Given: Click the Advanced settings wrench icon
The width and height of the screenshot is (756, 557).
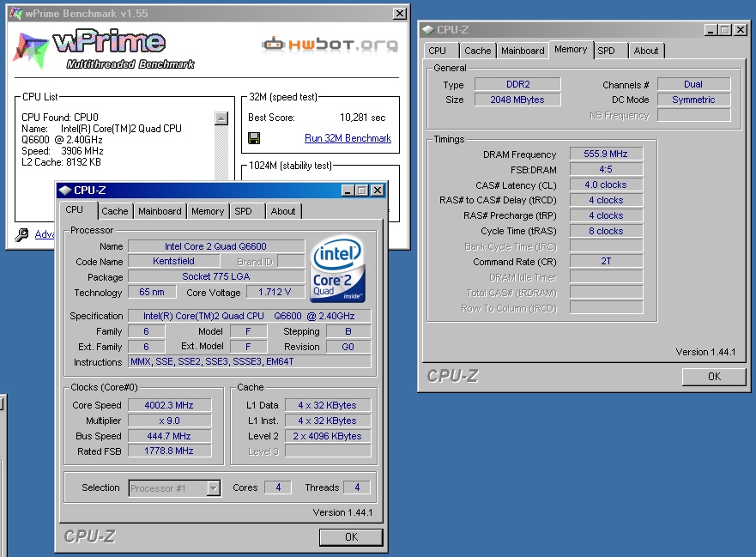Looking at the screenshot, I should [x=21, y=235].
